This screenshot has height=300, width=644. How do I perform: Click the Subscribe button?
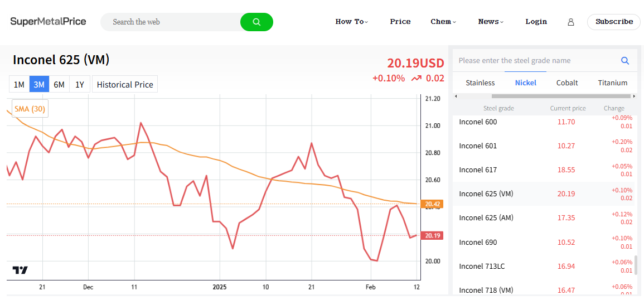tap(614, 22)
